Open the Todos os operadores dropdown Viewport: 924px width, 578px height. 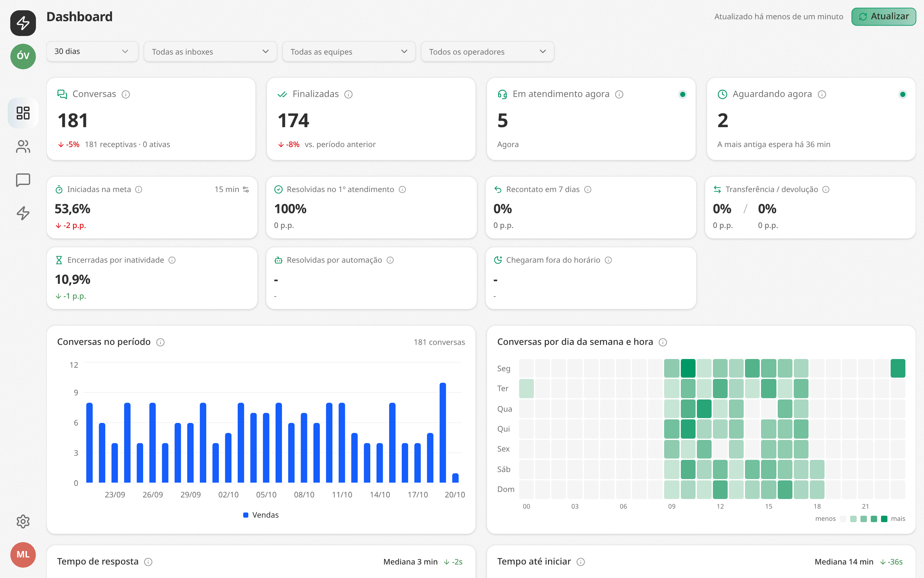pos(487,52)
